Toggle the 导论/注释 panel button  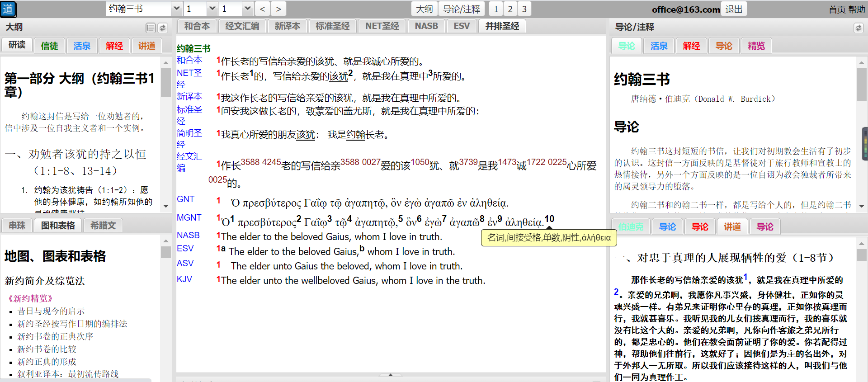coord(461,9)
